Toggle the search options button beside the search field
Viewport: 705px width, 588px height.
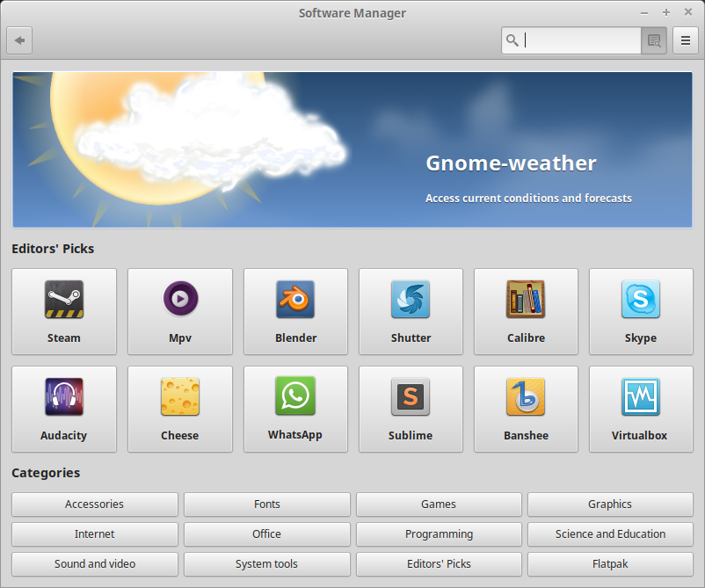pos(654,40)
